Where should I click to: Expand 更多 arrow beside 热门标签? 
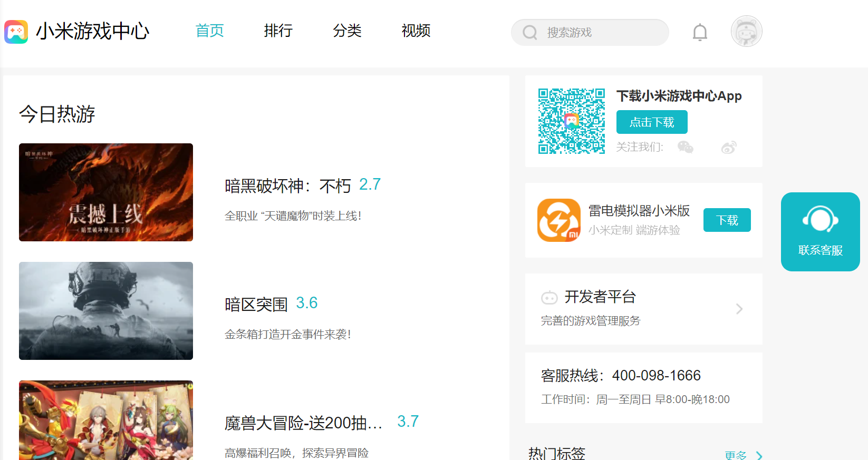click(x=759, y=455)
